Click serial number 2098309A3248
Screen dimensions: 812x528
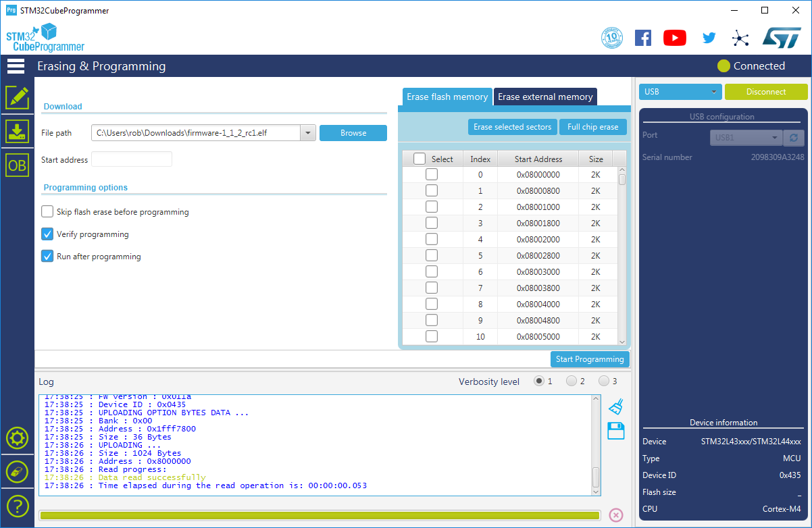point(778,157)
